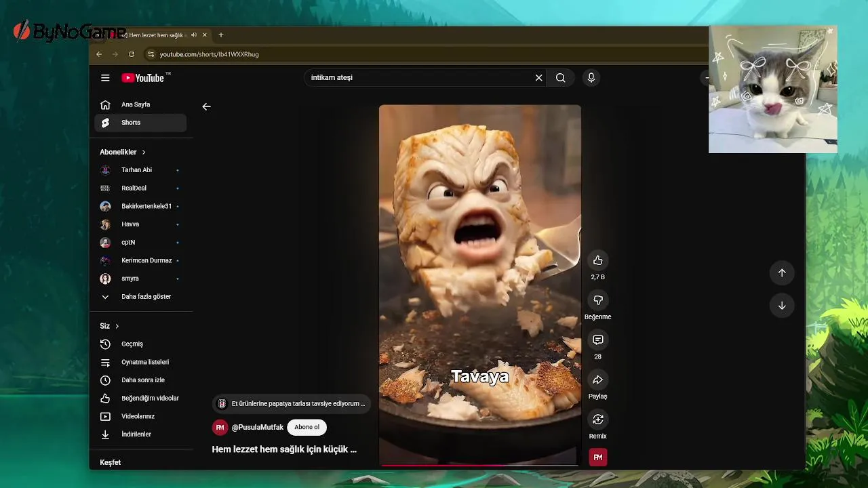Close the current browser tab
The width and height of the screenshot is (868, 488).
click(205, 35)
